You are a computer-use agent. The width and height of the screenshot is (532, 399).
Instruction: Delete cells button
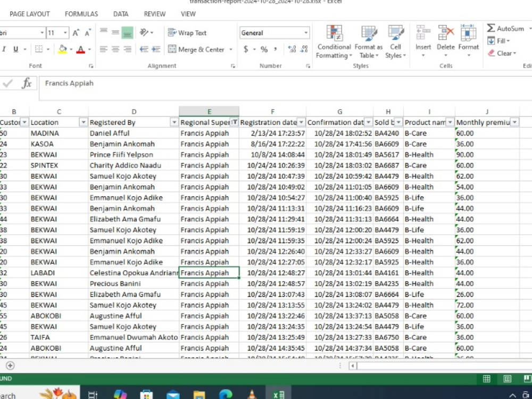tap(445, 41)
